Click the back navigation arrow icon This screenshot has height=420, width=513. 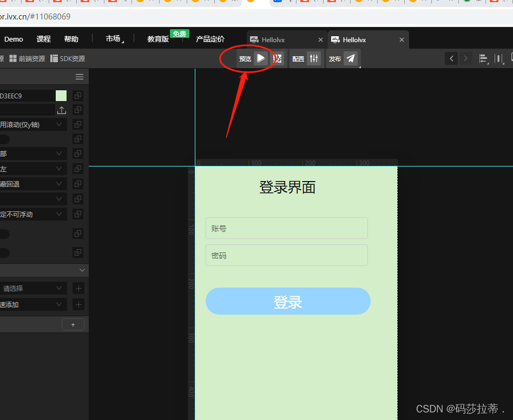point(451,58)
